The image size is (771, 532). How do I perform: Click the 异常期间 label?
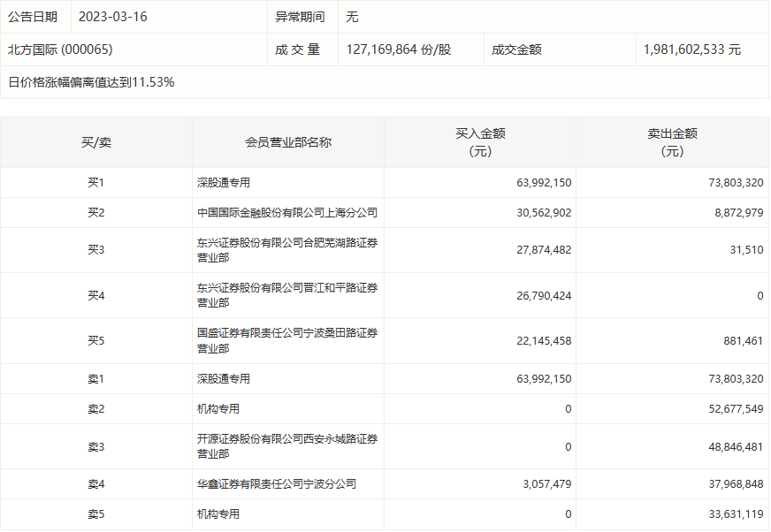coord(300,17)
